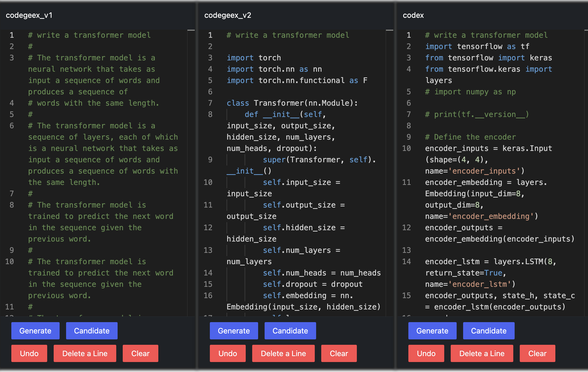
Task: Click 'self.embedding = nn.' line in codegeex_v2
Action: 308,295
